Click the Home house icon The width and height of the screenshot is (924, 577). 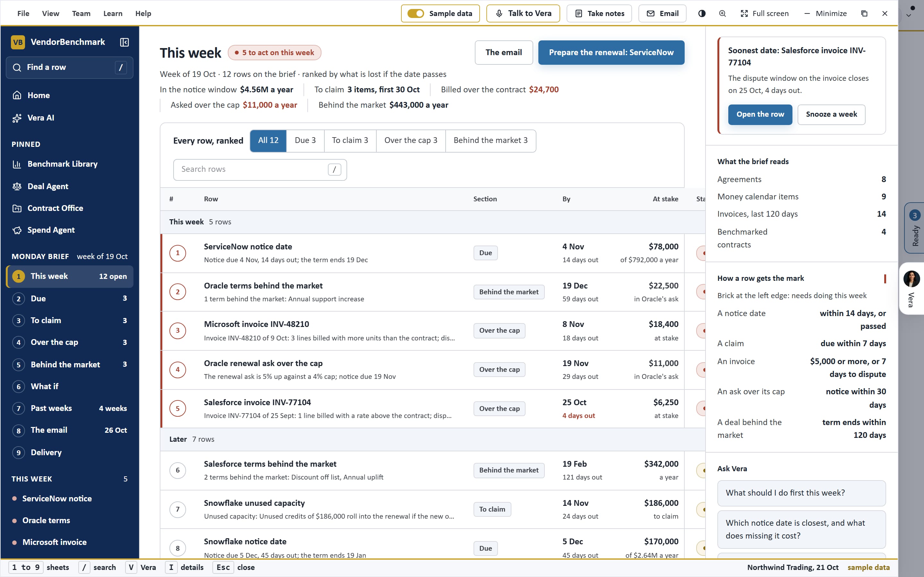(x=17, y=96)
